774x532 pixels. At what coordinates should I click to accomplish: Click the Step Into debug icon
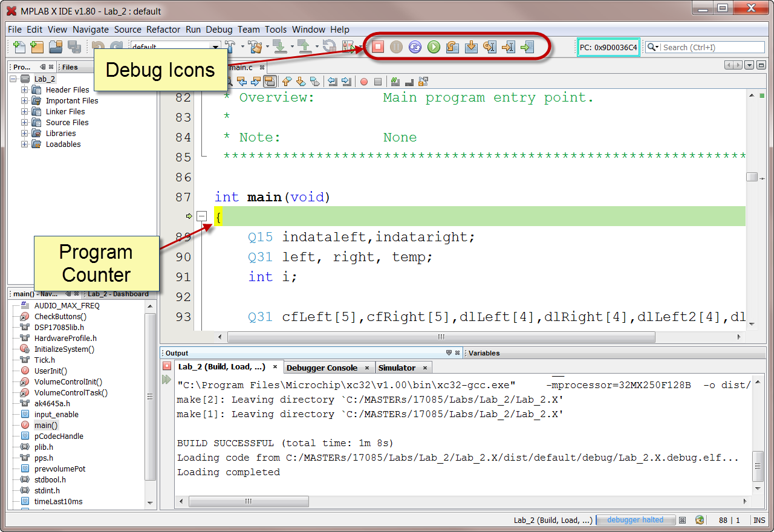coord(471,47)
